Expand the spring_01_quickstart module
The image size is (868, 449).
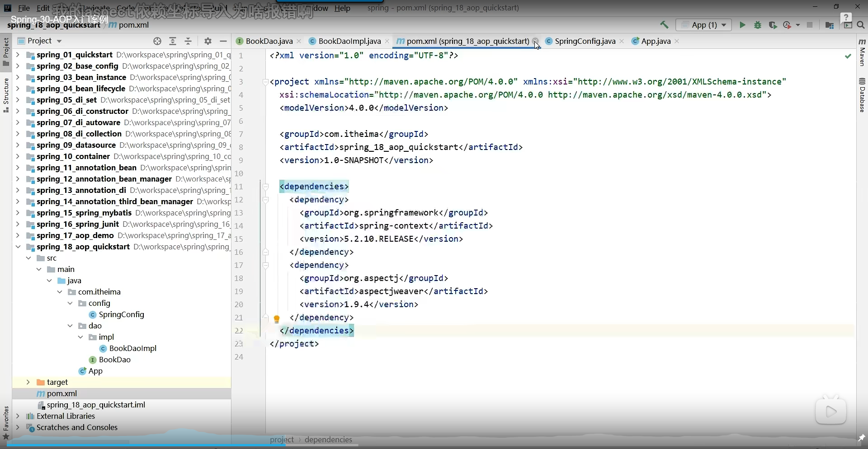click(18, 55)
